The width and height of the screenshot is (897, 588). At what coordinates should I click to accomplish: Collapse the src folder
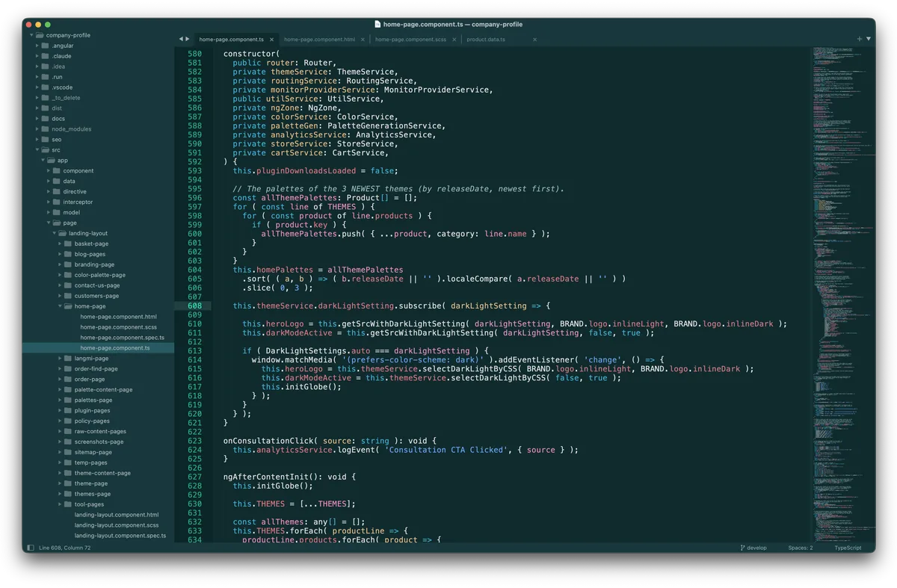pos(37,150)
